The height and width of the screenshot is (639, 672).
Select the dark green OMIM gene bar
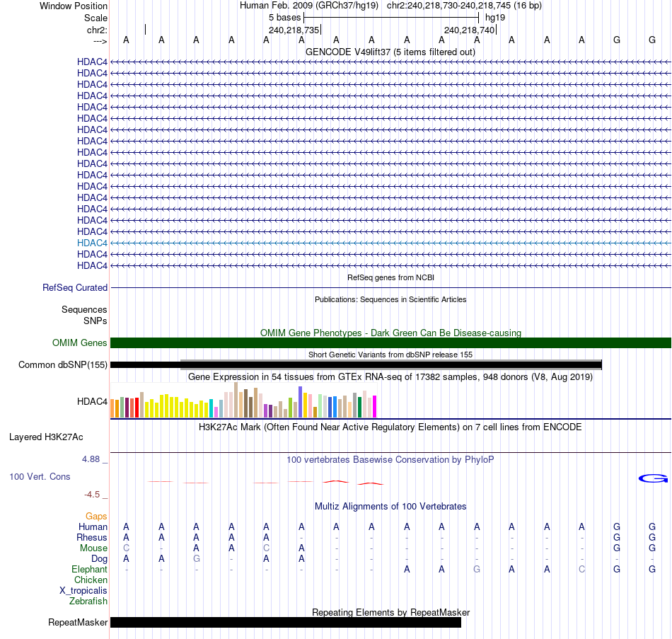tap(390, 342)
